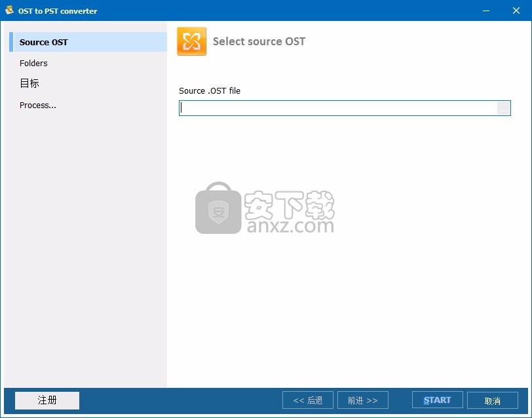532x418 pixels.
Task: Go to the Folders step
Action: tap(33, 63)
